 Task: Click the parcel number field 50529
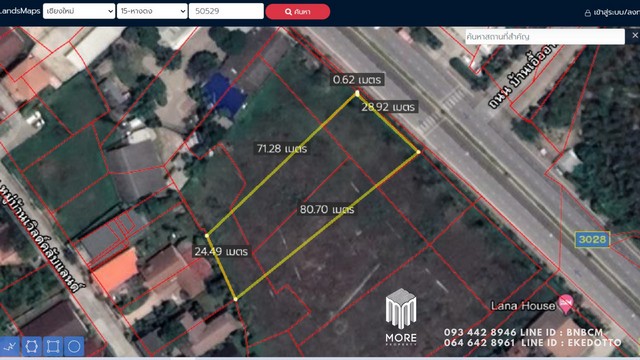(226, 11)
